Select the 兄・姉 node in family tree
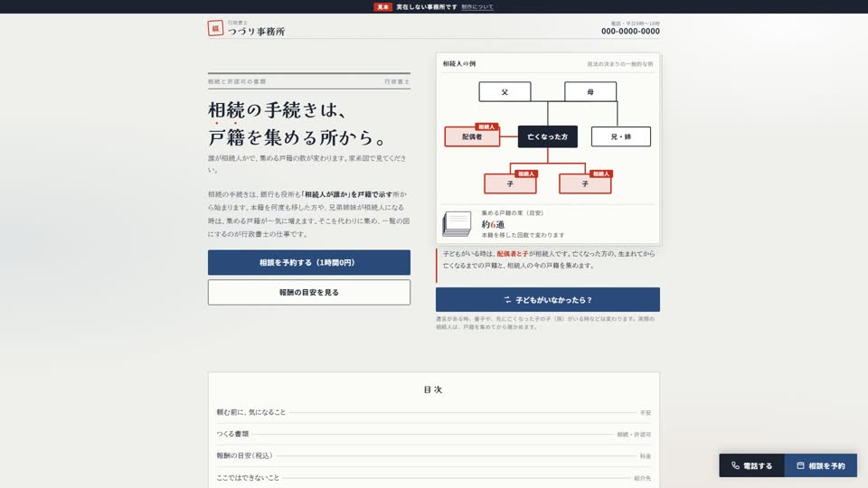Viewport: 868px width, 488px height. pos(620,136)
